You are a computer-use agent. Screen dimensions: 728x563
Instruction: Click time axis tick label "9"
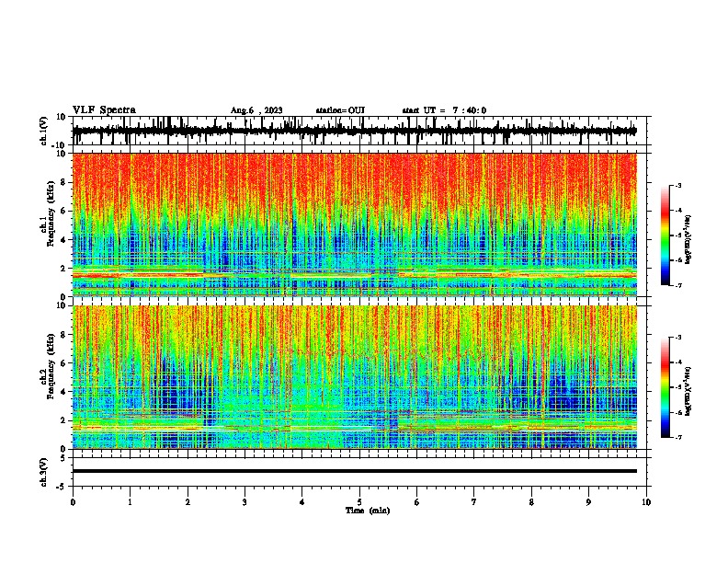tap(588, 502)
